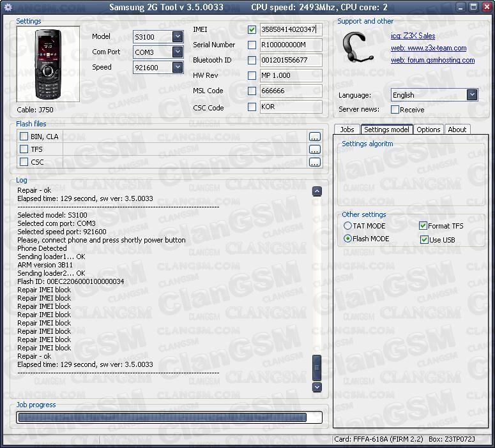
Task: Switch to the Options tab
Action: pyautogui.click(x=428, y=130)
